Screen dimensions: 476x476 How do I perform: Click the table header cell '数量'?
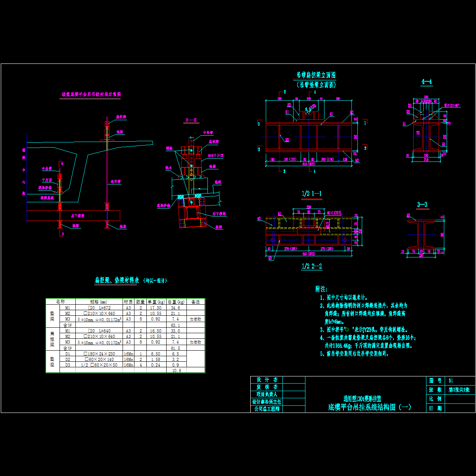pyautogui.click(x=140, y=302)
